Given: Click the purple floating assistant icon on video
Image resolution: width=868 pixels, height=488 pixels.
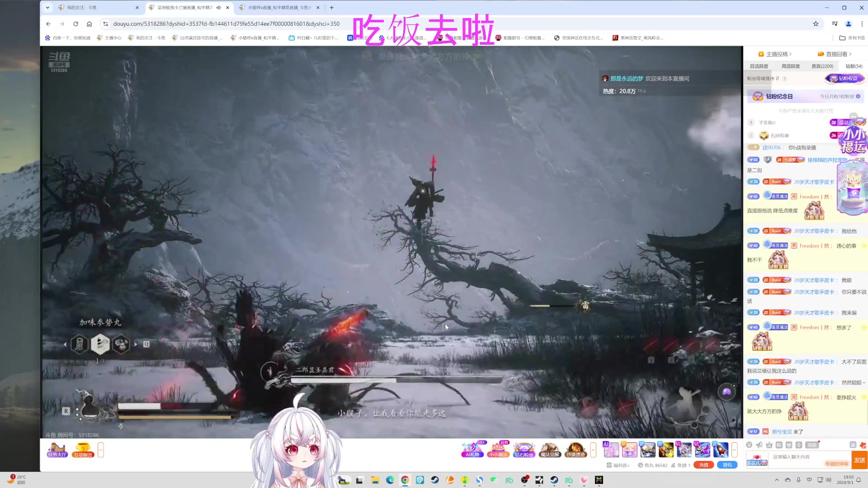Looking at the screenshot, I should (x=726, y=392).
